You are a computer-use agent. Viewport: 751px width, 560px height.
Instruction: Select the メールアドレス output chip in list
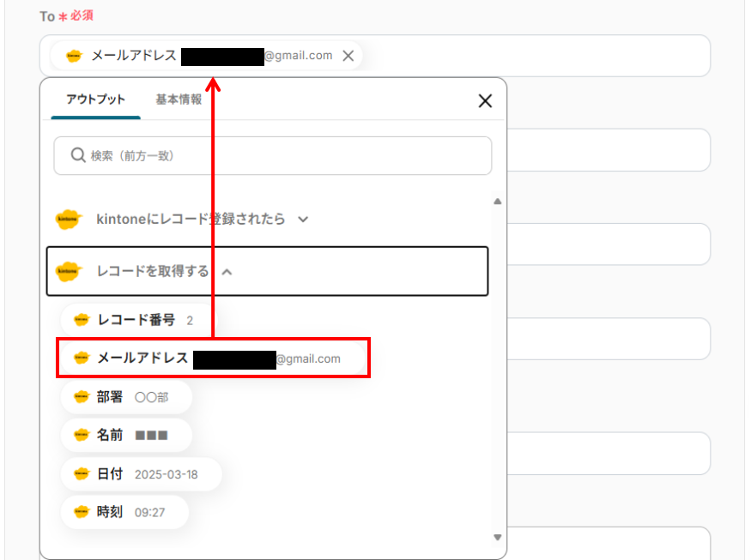[x=212, y=358]
